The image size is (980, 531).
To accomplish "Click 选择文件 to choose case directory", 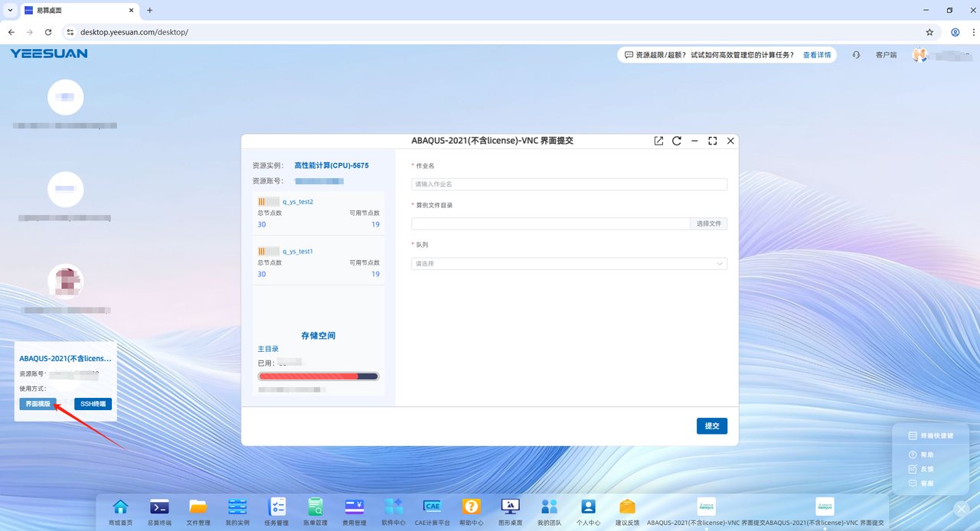I will pos(708,224).
